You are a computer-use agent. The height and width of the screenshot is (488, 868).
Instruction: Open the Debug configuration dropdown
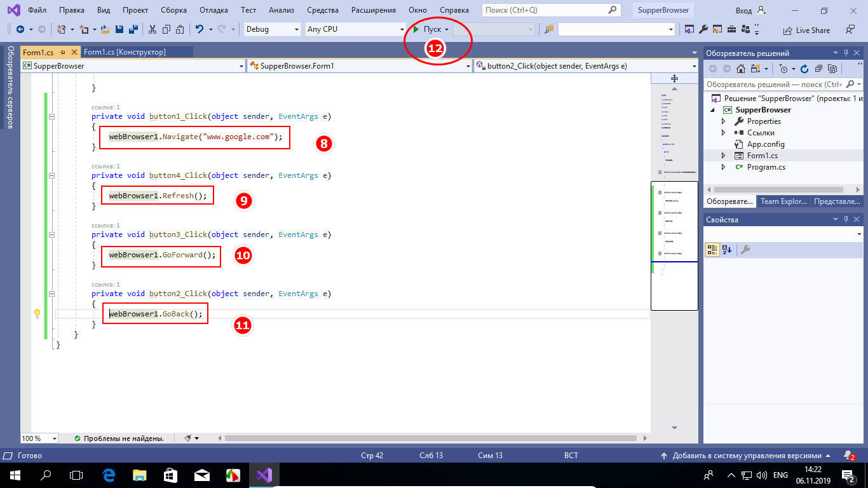(297, 29)
